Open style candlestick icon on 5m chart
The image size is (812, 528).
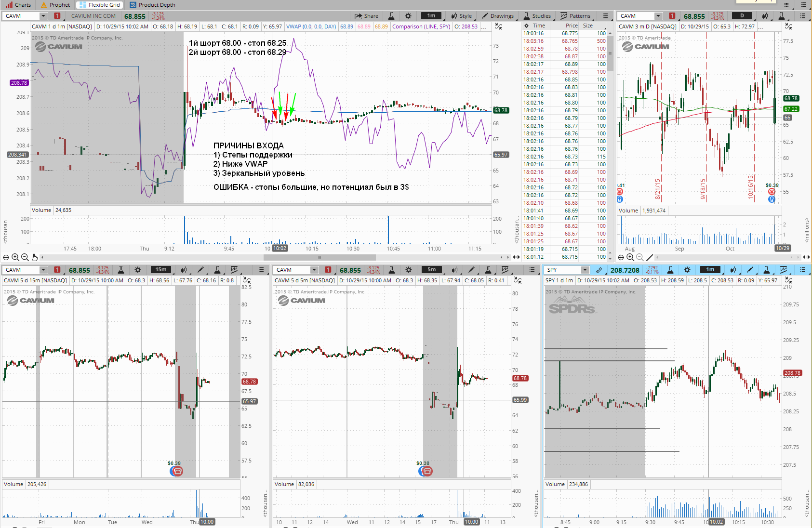click(454, 270)
